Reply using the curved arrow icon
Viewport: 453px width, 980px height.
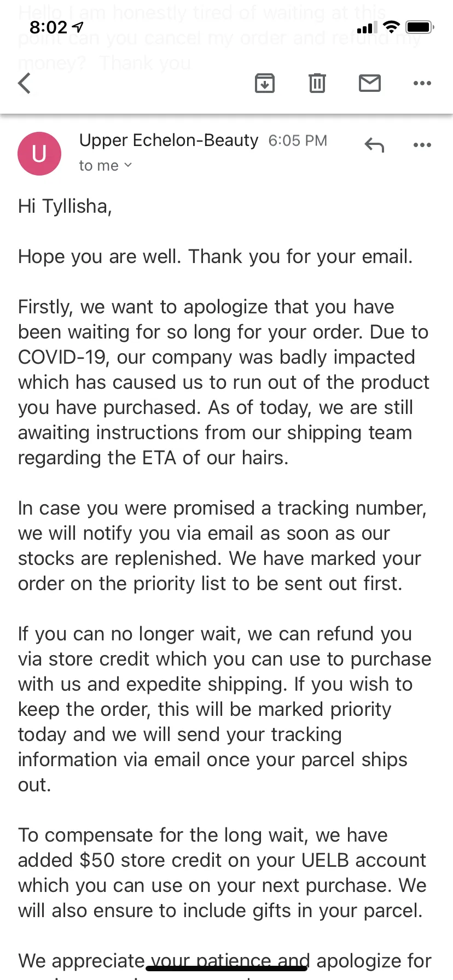coord(374,145)
